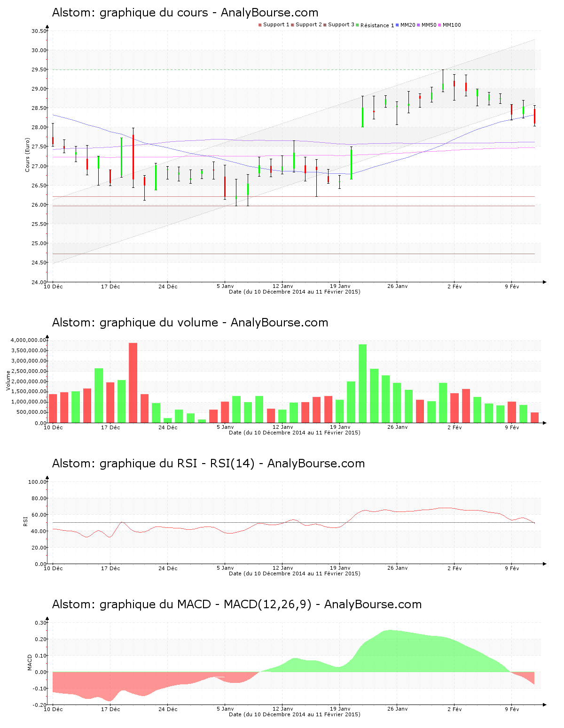Click 29.50 on the price axis
The image size is (564, 728).
[39, 70]
